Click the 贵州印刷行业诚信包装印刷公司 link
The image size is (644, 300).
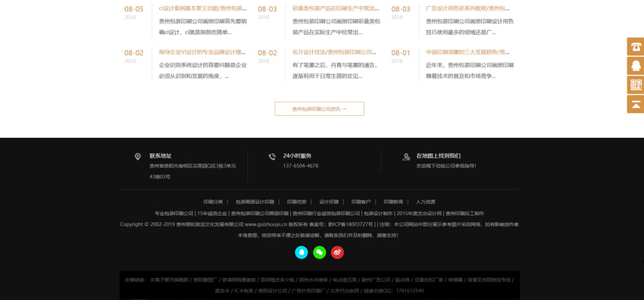pyautogui.click(x=326, y=214)
